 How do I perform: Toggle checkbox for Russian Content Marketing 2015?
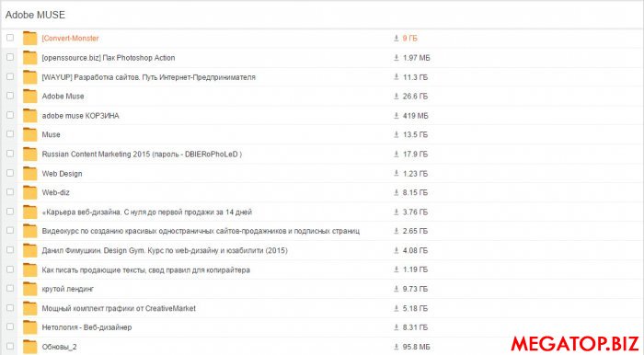[10, 154]
